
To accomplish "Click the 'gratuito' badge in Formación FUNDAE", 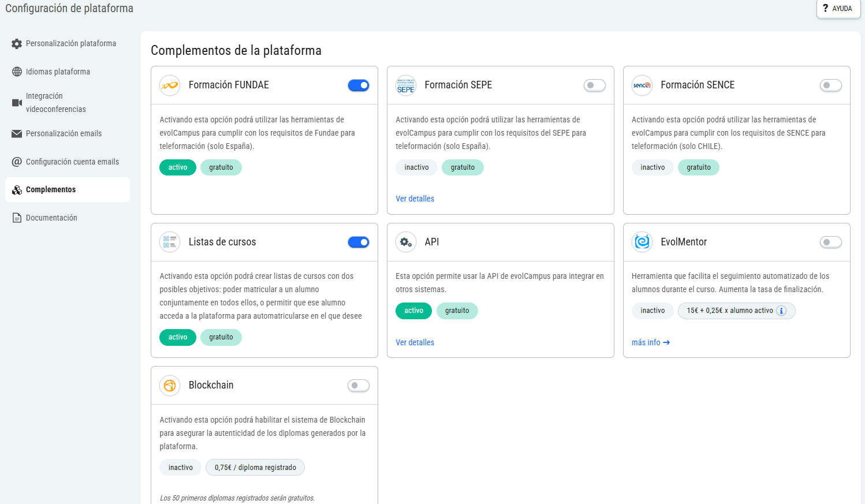I will click(221, 167).
